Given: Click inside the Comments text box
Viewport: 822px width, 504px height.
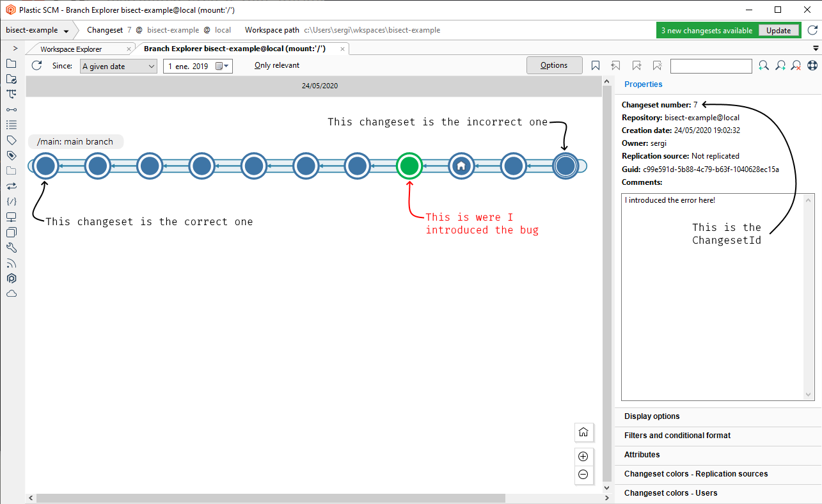Looking at the screenshot, I should pos(713,297).
